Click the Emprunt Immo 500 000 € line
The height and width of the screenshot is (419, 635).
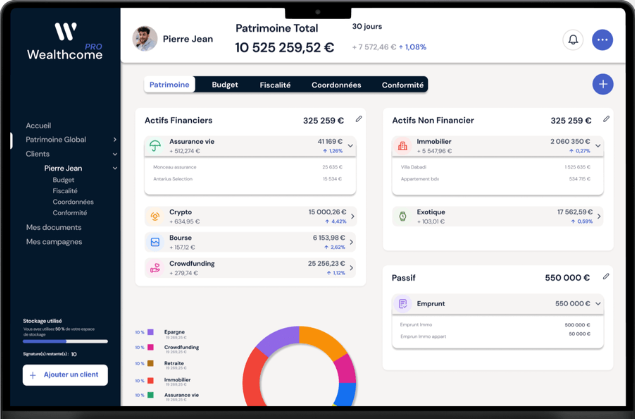point(495,325)
